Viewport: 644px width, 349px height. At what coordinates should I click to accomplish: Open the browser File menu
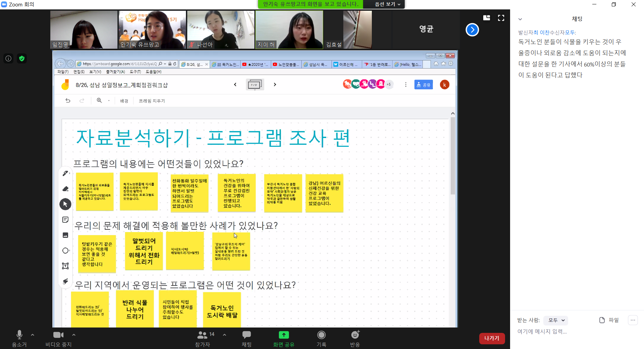point(63,72)
